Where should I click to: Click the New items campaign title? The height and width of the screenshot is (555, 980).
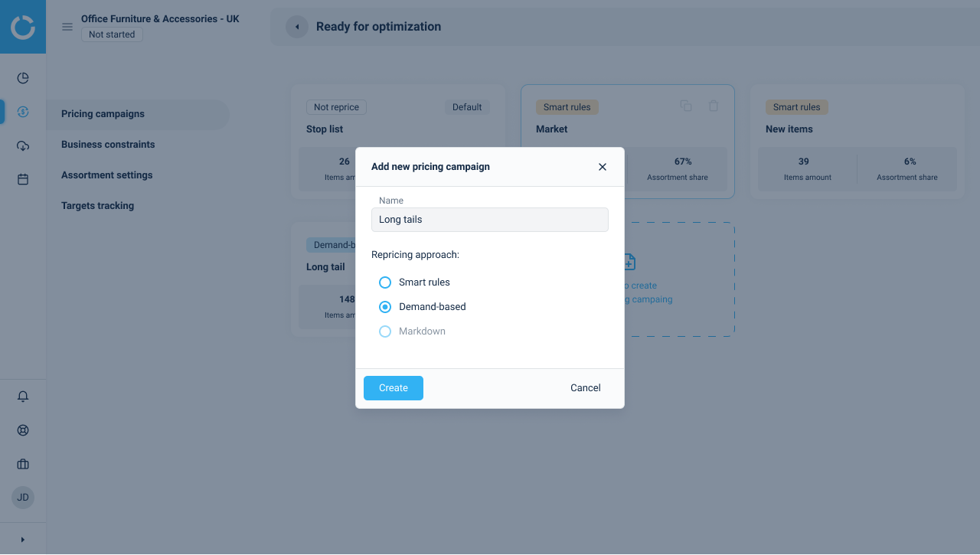[x=789, y=129]
